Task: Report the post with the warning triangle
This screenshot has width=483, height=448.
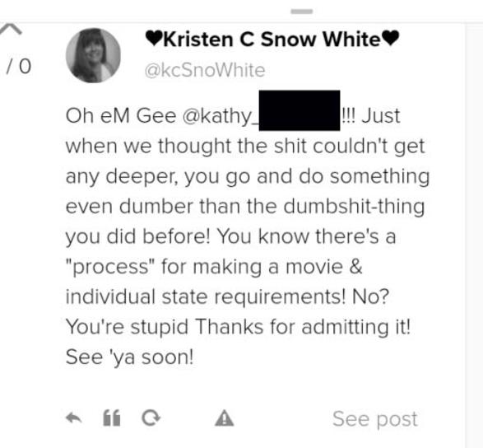Action: coord(225,418)
